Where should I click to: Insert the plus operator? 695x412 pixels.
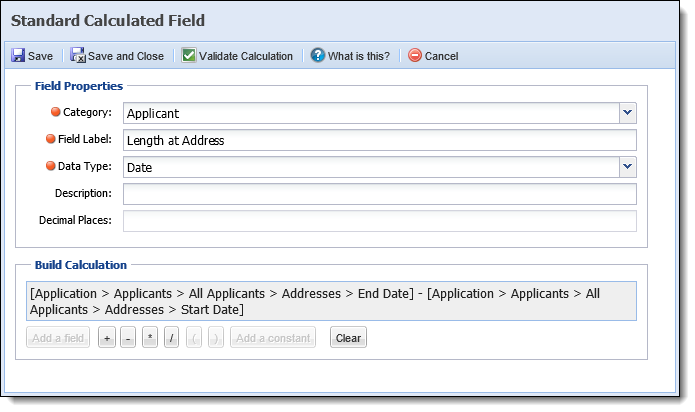(107, 338)
